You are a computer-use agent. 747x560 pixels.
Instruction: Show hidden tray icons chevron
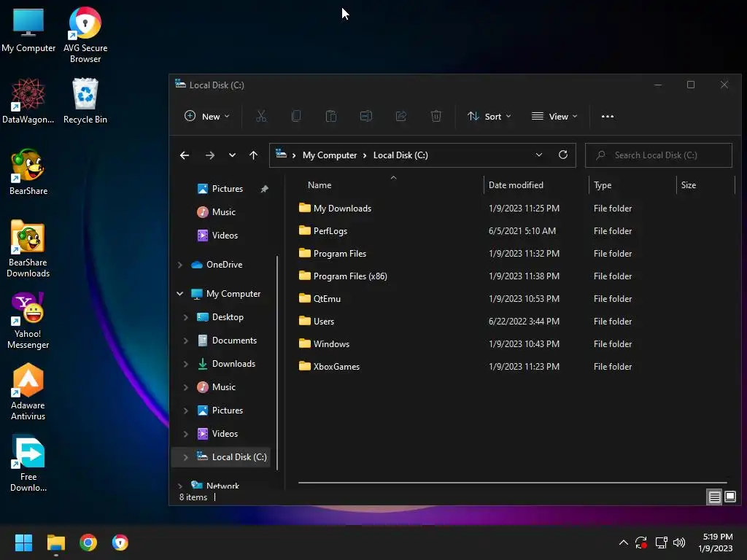tap(623, 542)
